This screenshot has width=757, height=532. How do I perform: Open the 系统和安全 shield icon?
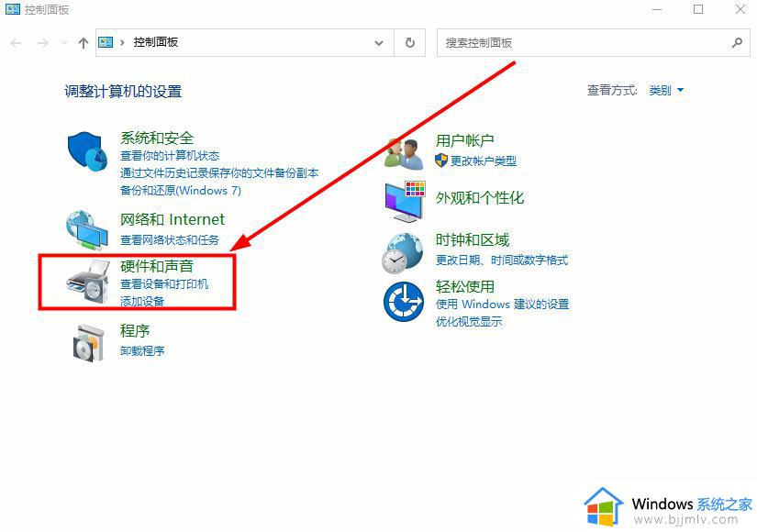(x=87, y=151)
